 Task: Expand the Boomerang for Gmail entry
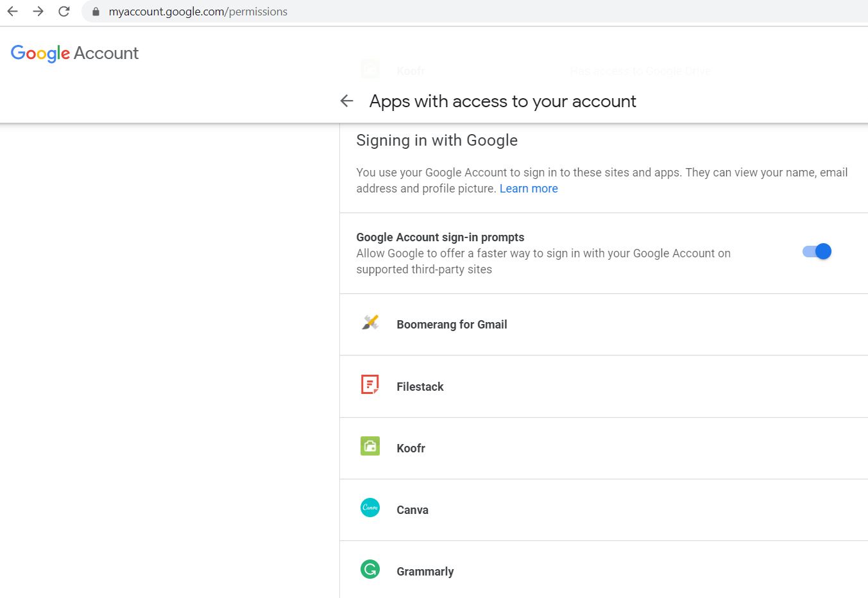(604, 325)
